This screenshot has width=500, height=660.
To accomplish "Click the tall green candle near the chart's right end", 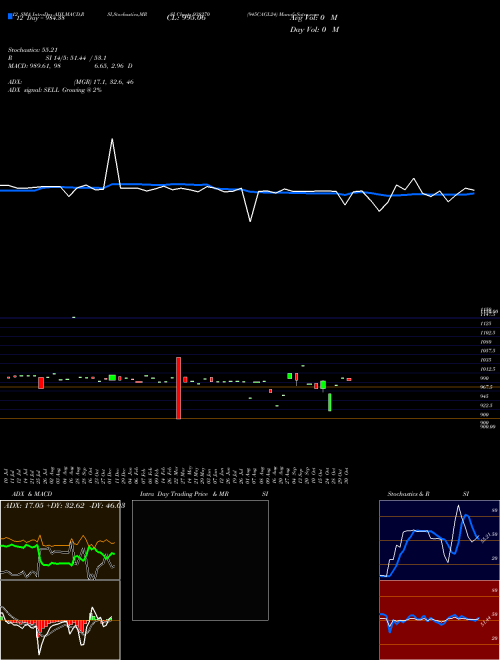I will 330,402.
